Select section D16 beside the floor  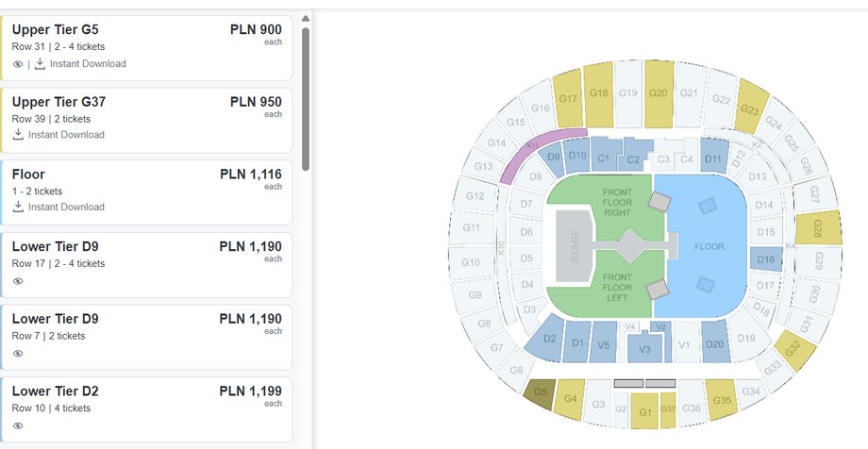[x=766, y=259]
